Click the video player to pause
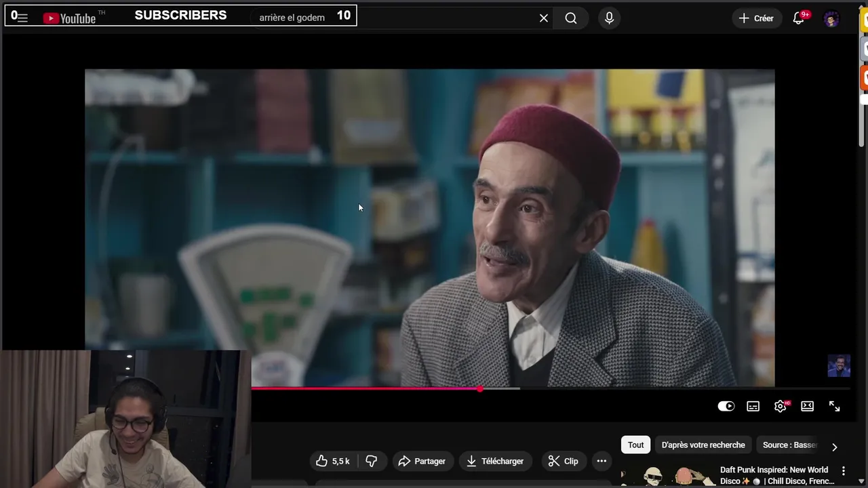 [x=429, y=228]
